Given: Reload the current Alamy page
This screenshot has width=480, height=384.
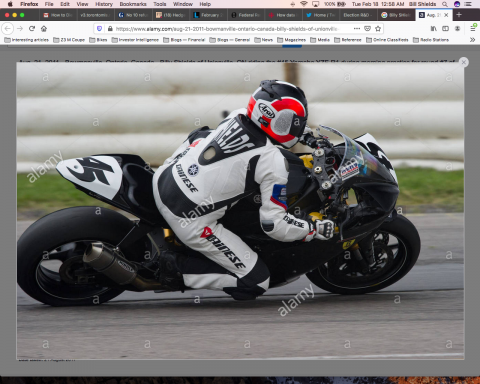Looking at the screenshot, I should point(32,29).
